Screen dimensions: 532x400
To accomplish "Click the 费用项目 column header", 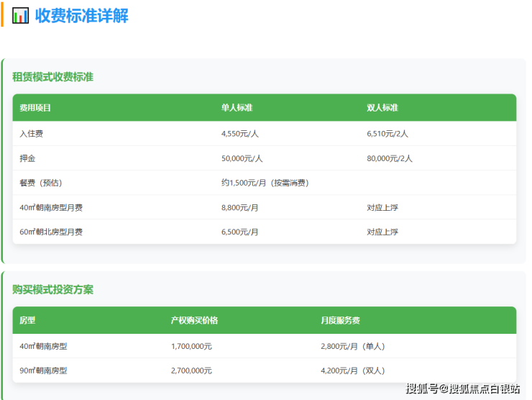I will coord(35,108).
